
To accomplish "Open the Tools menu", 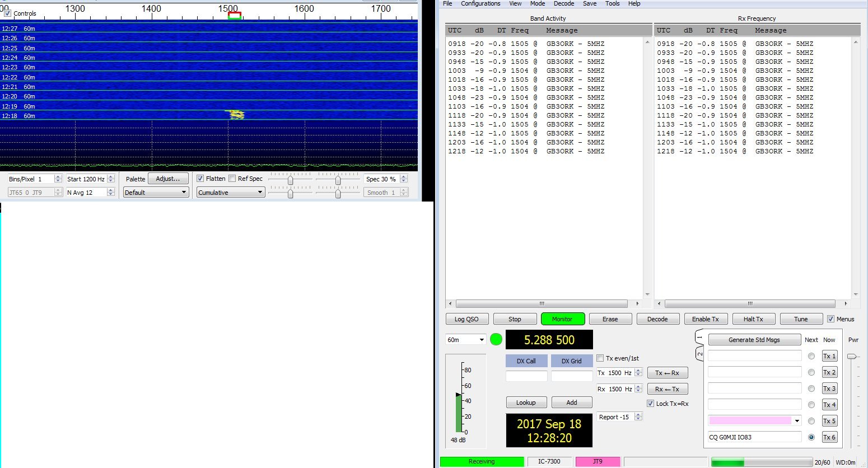I will (613, 3).
